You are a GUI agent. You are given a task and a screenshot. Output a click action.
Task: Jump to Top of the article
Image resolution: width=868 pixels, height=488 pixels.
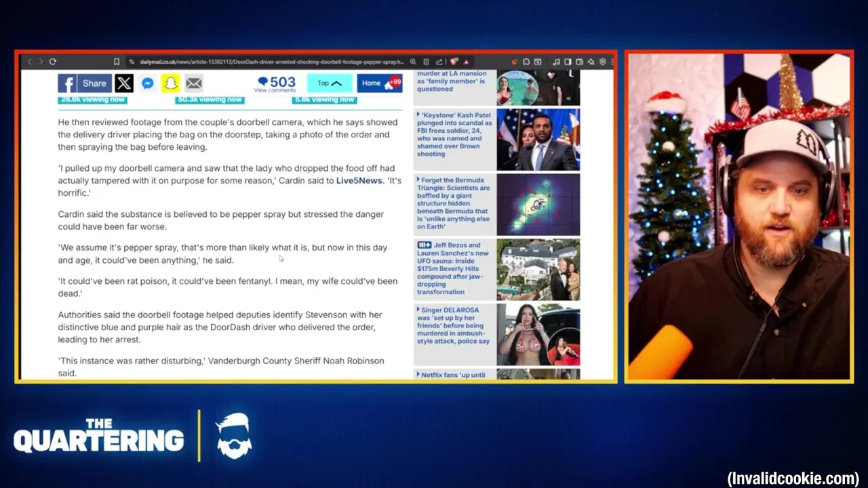tap(330, 83)
